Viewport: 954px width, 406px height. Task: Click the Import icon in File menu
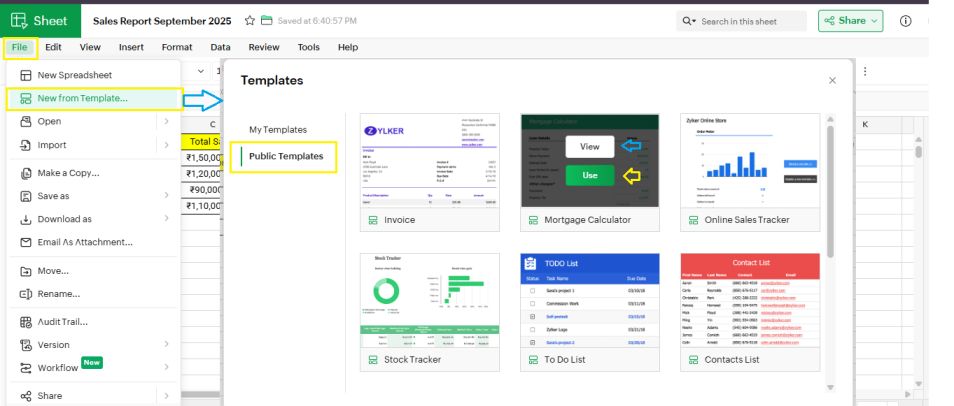pyautogui.click(x=26, y=145)
